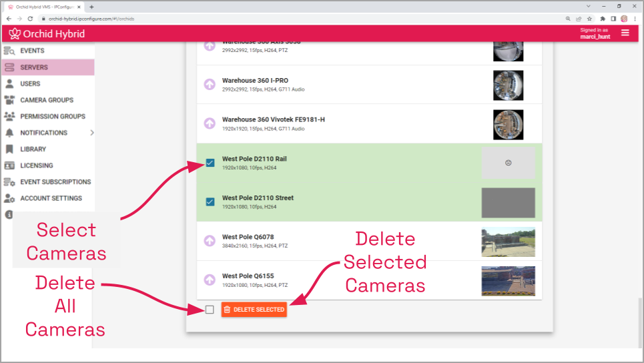Viewport: 644px width, 363px height.
Task: Select the West Pole Q6078 name
Action: 248,237
